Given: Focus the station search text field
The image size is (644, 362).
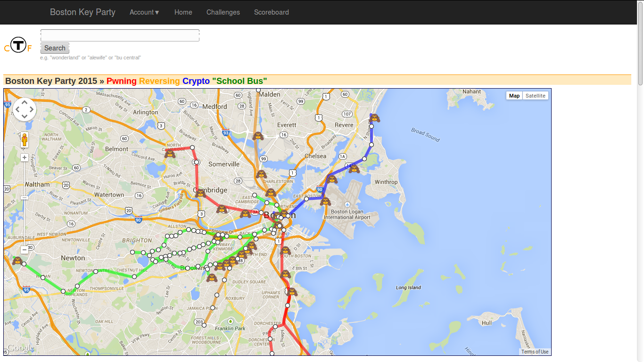Looking at the screenshot, I should click(x=120, y=35).
